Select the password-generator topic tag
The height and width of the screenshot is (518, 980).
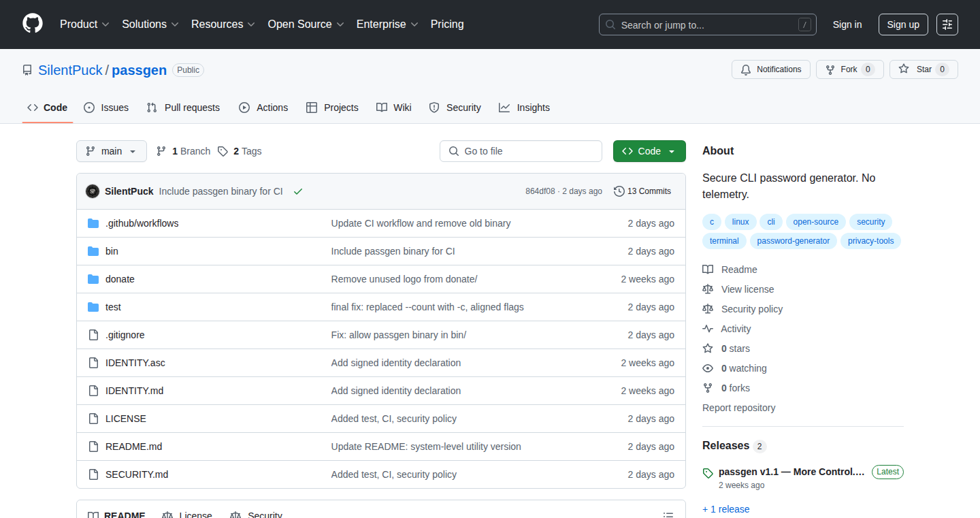(794, 241)
